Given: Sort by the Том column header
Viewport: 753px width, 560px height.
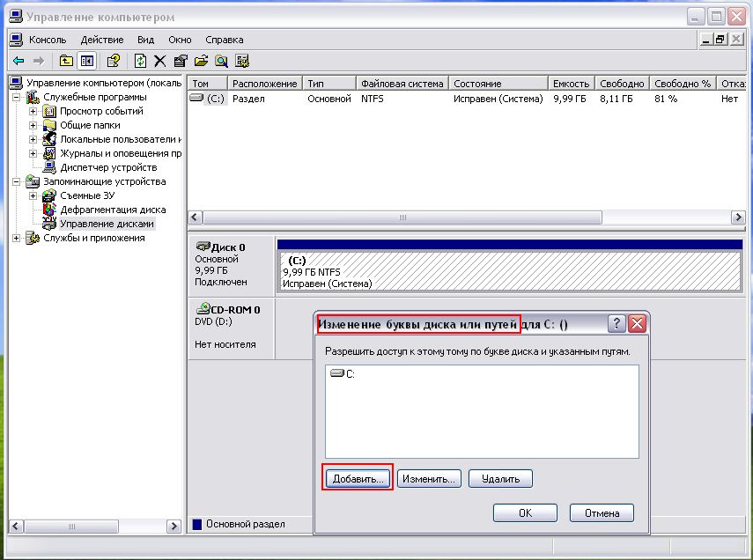Looking at the screenshot, I should pyautogui.click(x=207, y=83).
